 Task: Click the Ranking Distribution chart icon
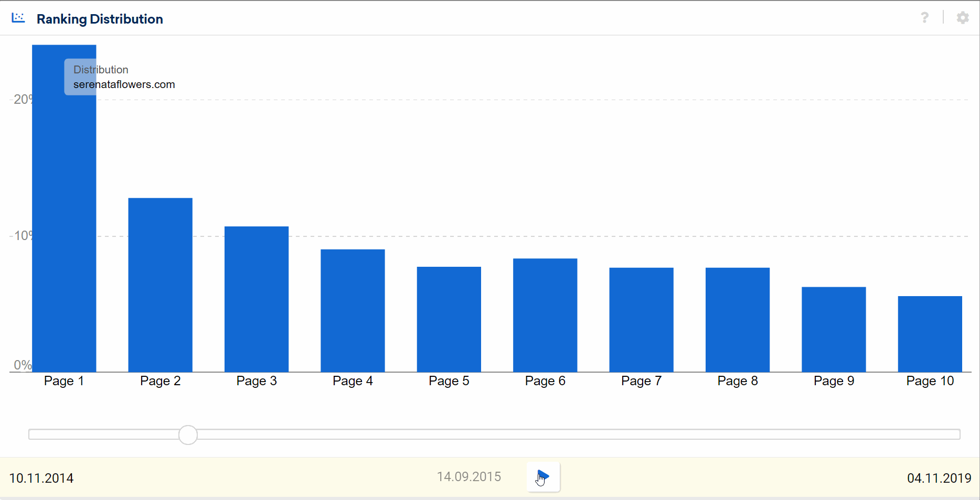(x=18, y=18)
